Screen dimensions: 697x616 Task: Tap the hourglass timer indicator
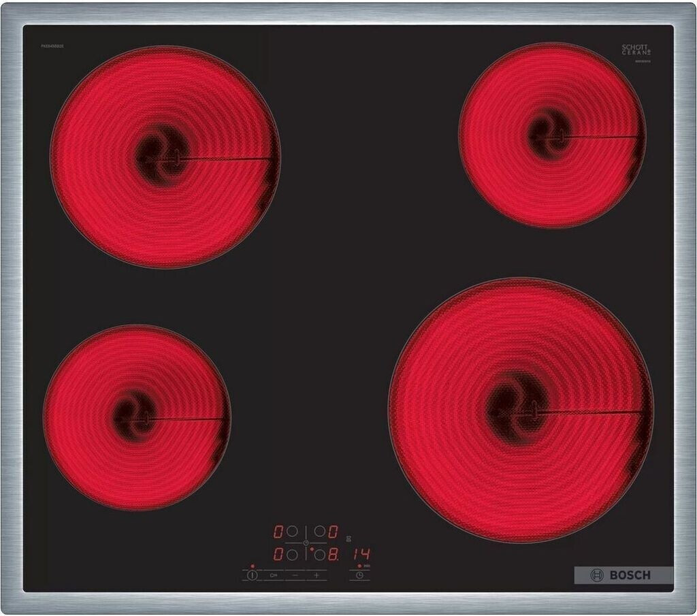point(349,538)
